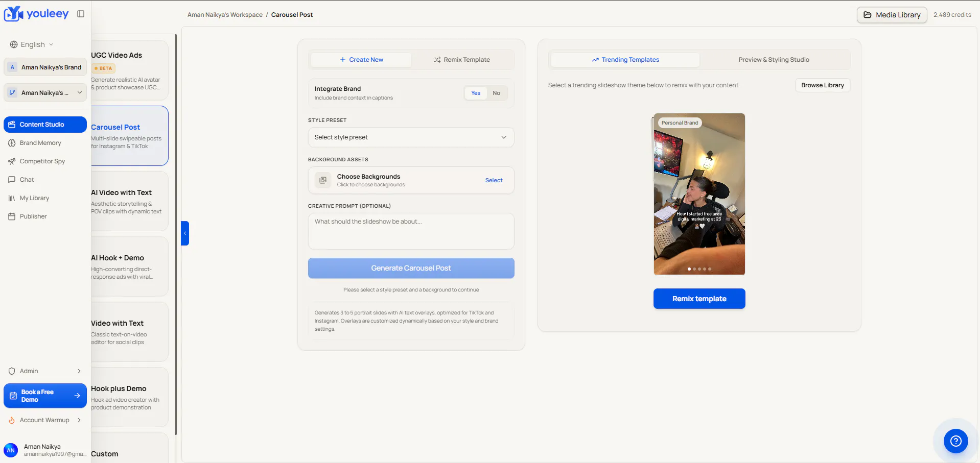Select the UGC Video Ads card

click(130, 70)
